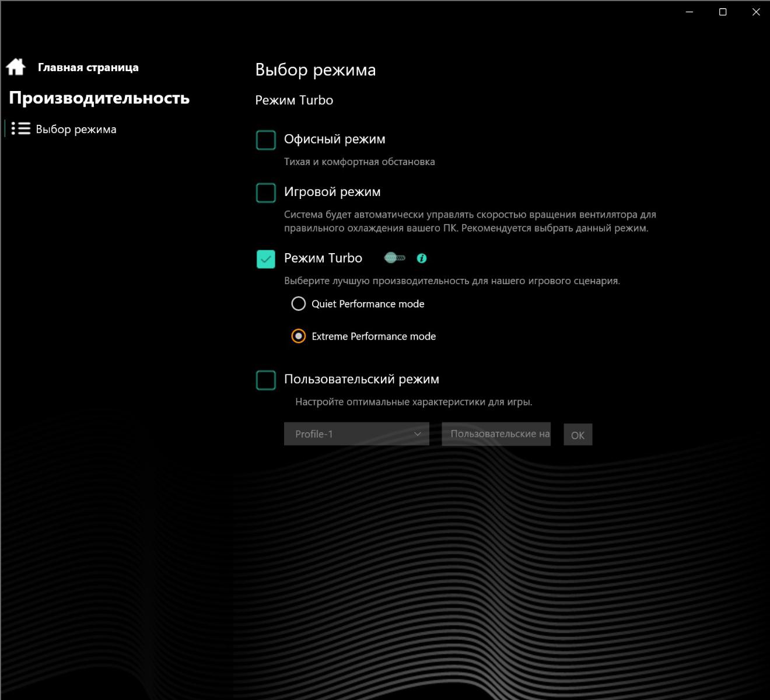Click the Игровой режим label

[332, 191]
